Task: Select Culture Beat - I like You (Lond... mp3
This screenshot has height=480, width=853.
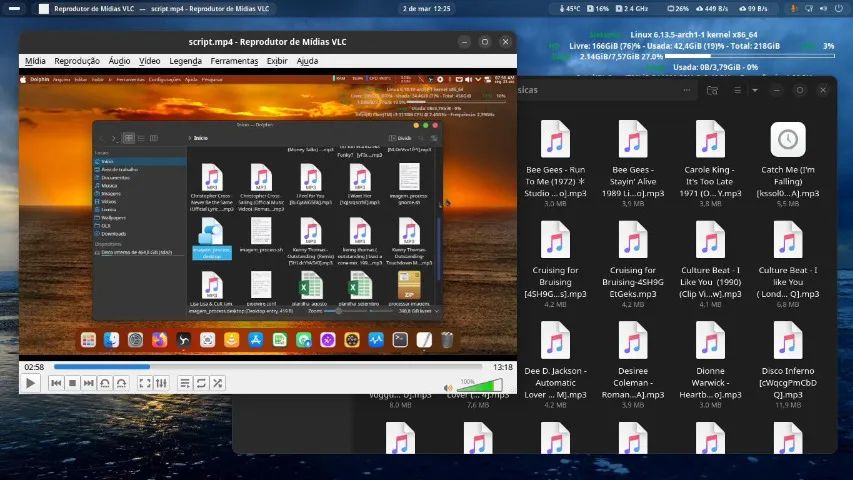Action: [x=788, y=263]
